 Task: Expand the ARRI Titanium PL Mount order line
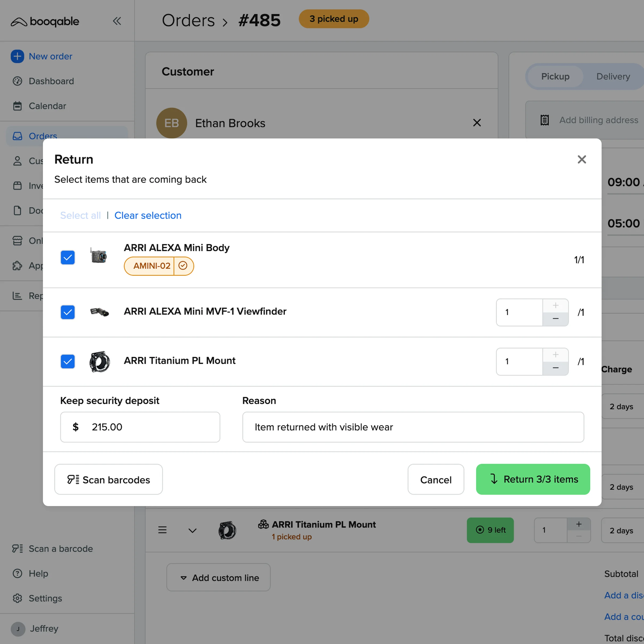click(x=192, y=530)
